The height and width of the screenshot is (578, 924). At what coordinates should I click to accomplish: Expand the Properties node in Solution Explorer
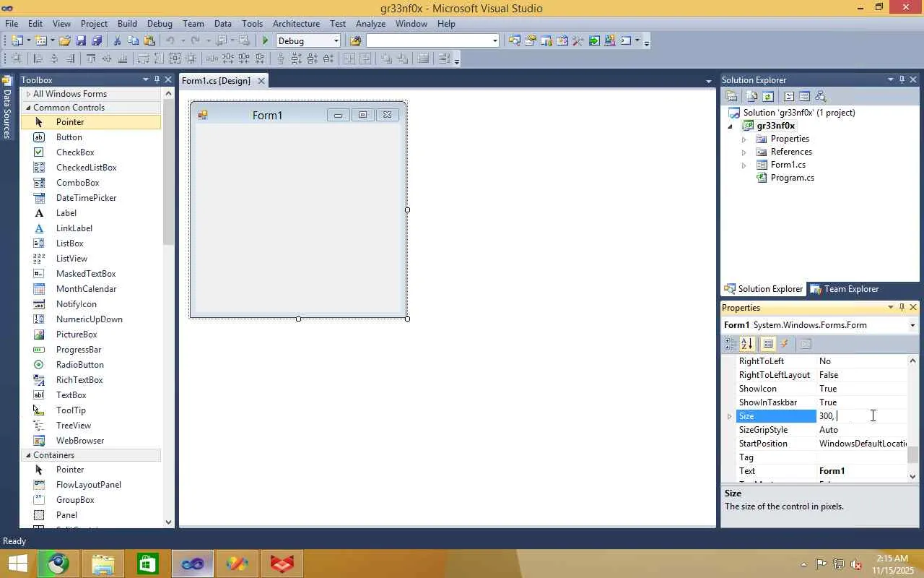coord(744,139)
